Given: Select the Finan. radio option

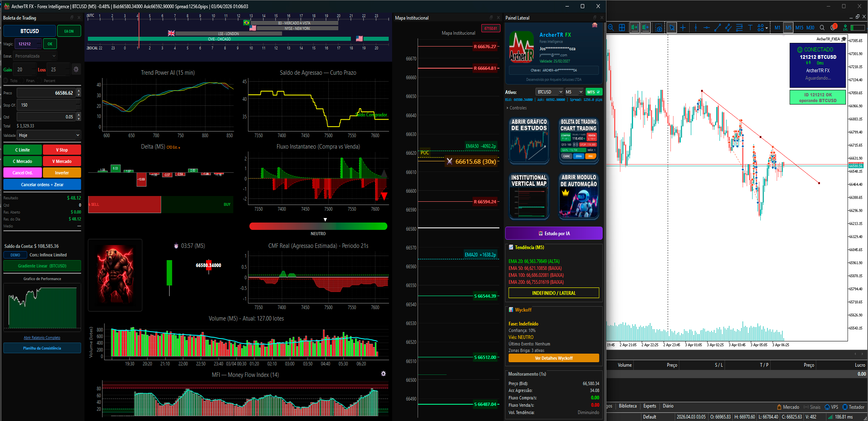Looking at the screenshot, I should 23,81.
